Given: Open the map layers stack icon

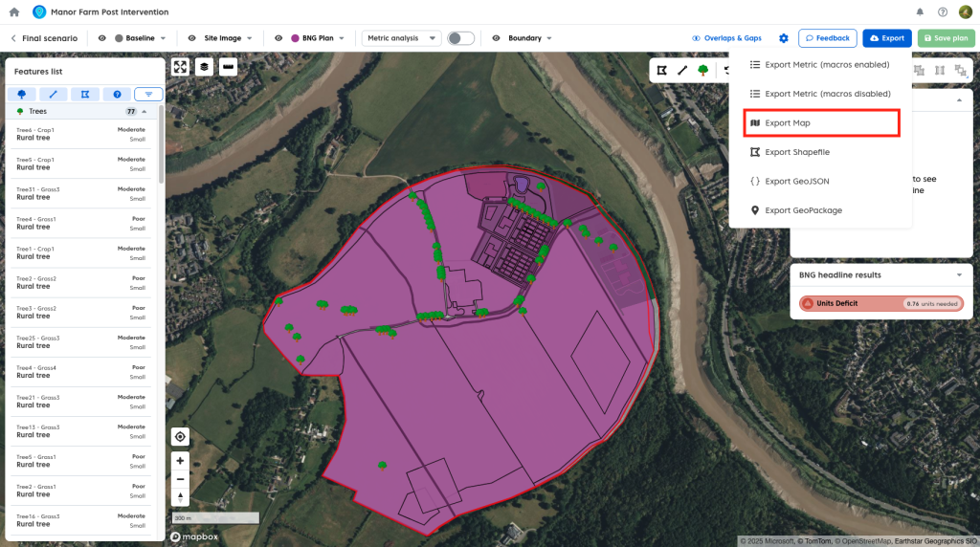Looking at the screenshot, I should 204,67.
